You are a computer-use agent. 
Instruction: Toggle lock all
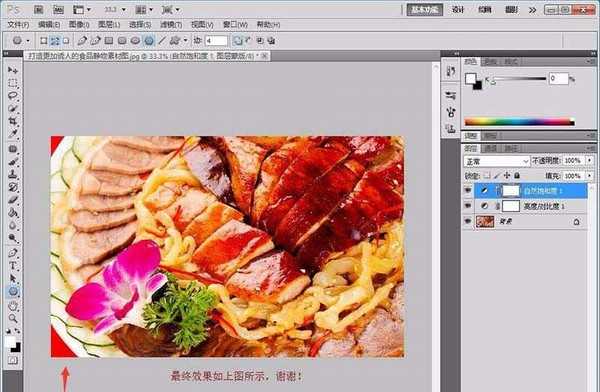517,176
